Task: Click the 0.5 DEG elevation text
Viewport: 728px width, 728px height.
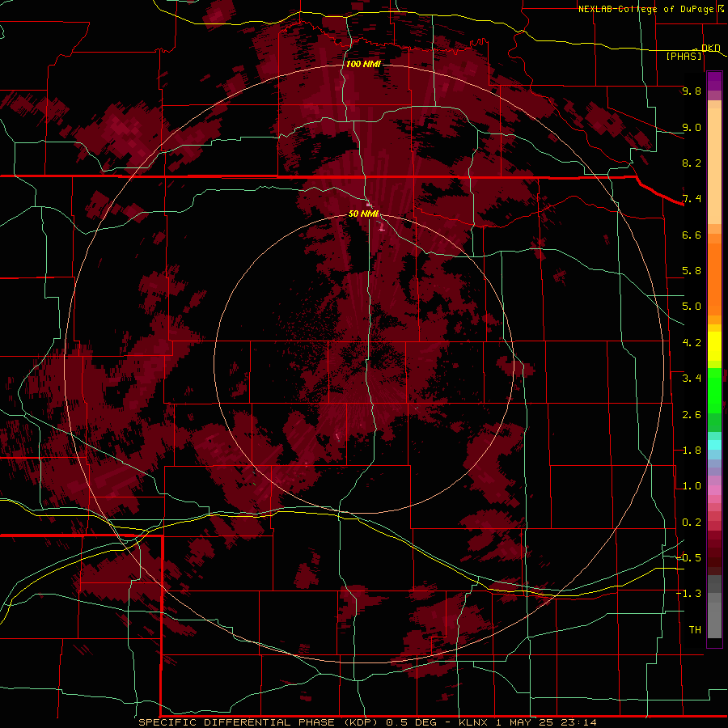Action: [412, 722]
